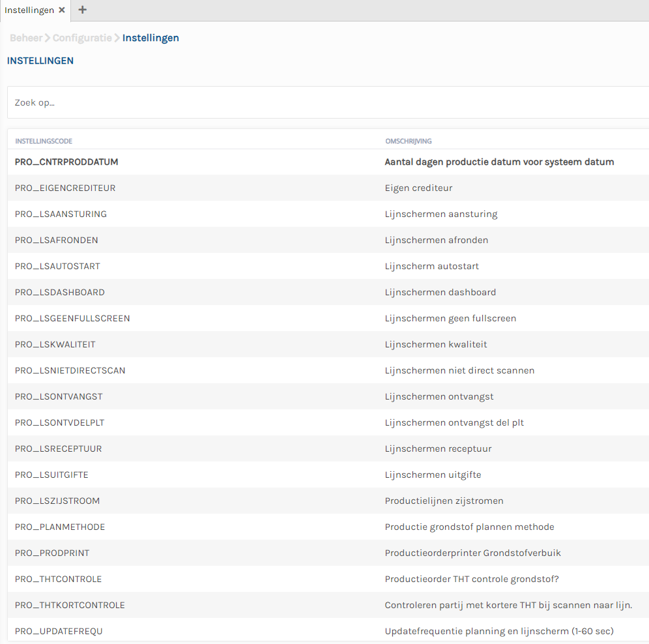Click the 'Zoek op...' search field
The image size is (649, 644).
[x=326, y=102]
